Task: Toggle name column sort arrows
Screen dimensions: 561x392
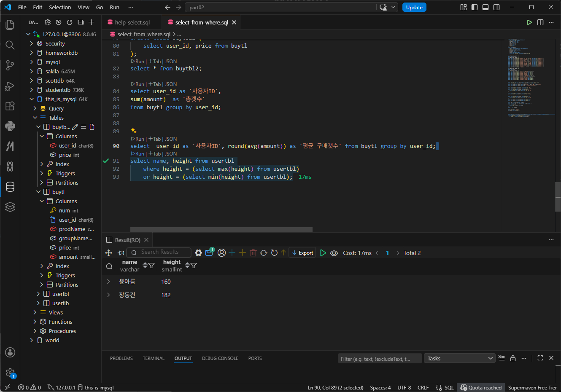Action: point(145,266)
